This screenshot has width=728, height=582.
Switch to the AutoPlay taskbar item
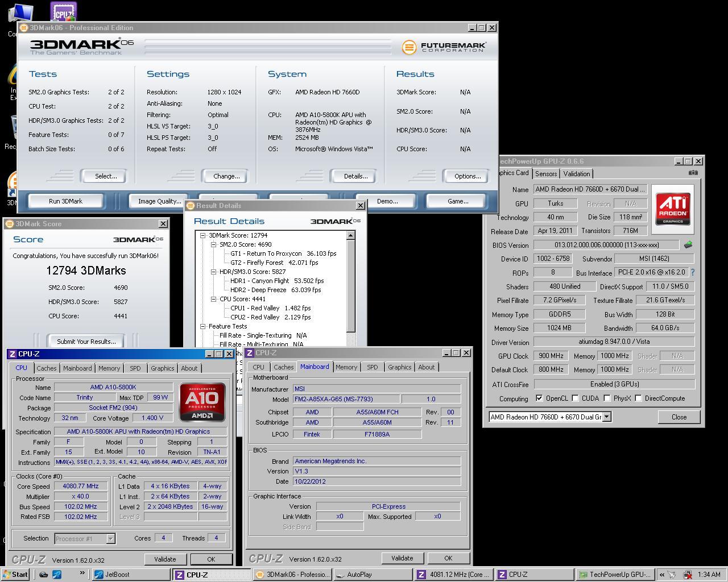(373, 575)
